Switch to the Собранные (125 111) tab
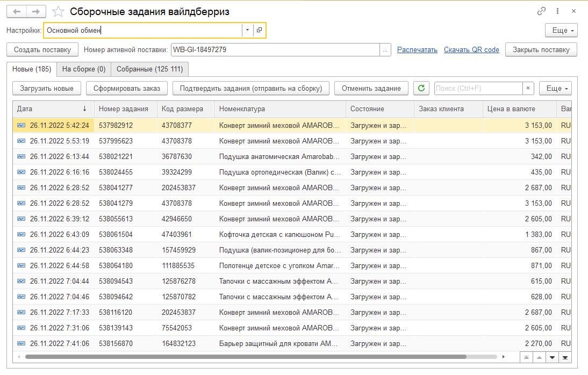Image resolution: width=588 pixels, height=375 pixels. pyautogui.click(x=149, y=69)
